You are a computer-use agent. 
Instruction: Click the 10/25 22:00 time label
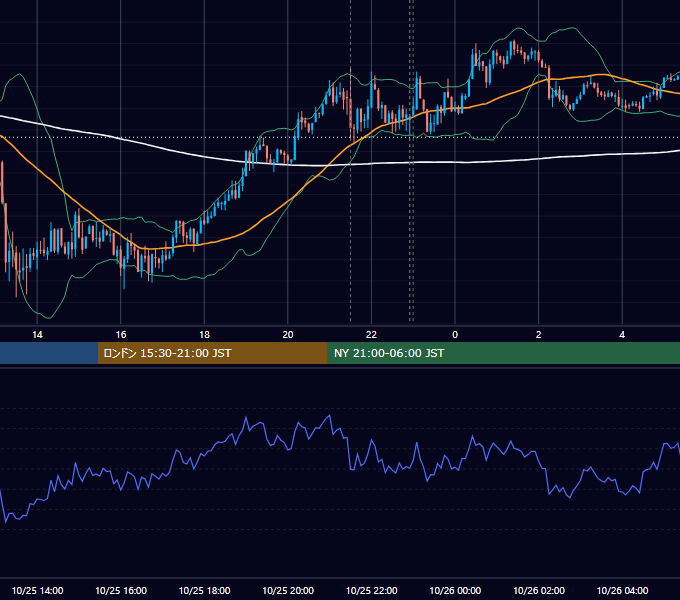click(x=371, y=590)
